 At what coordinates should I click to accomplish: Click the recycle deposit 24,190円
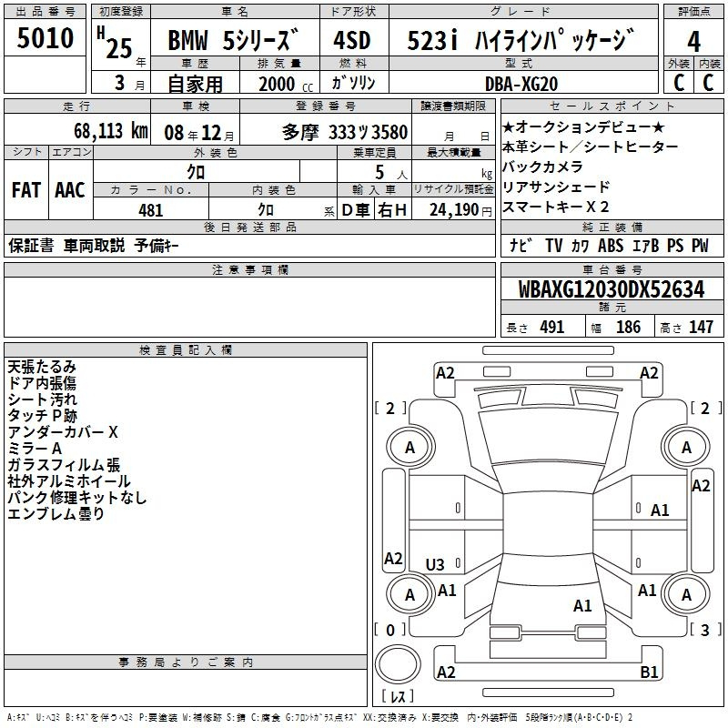pyautogui.click(x=460, y=210)
